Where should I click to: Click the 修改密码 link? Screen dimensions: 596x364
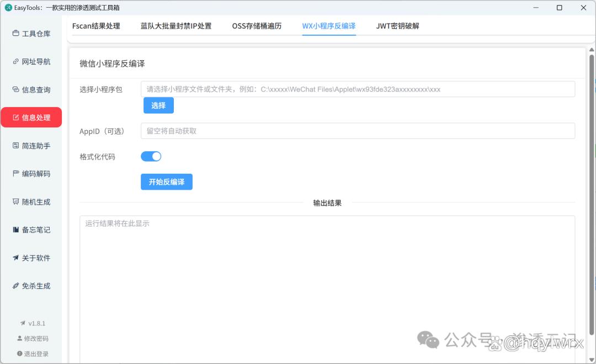(33, 338)
